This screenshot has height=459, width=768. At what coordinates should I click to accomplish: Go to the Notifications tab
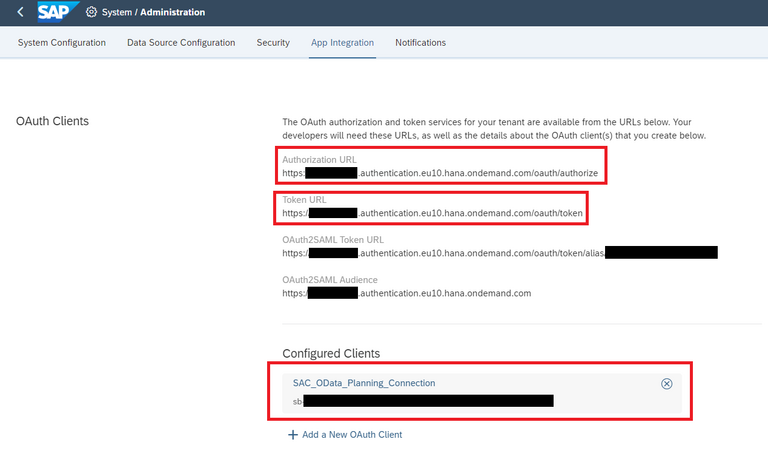coord(420,43)
